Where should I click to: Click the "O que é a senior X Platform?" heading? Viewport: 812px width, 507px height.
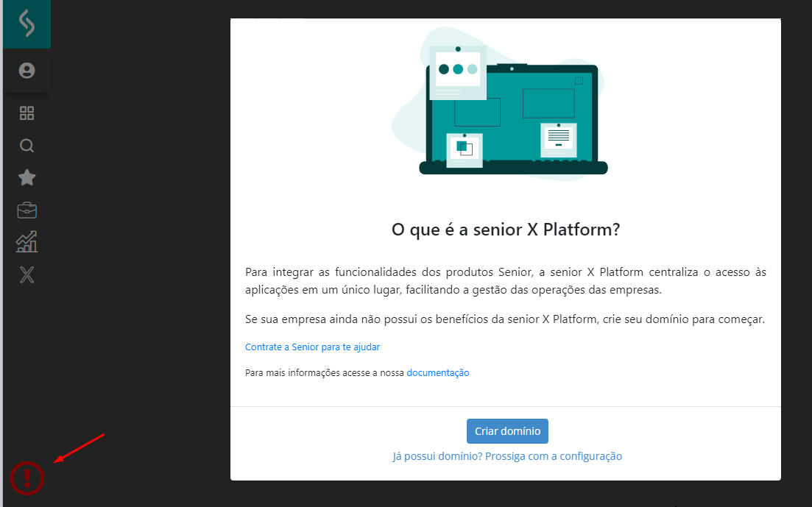tap(506, 230)
